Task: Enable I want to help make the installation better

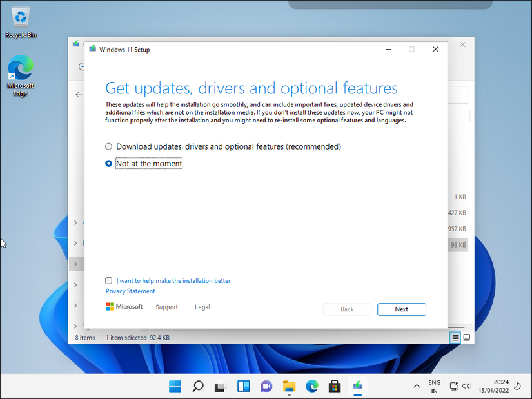Action: tap(108, 280)
